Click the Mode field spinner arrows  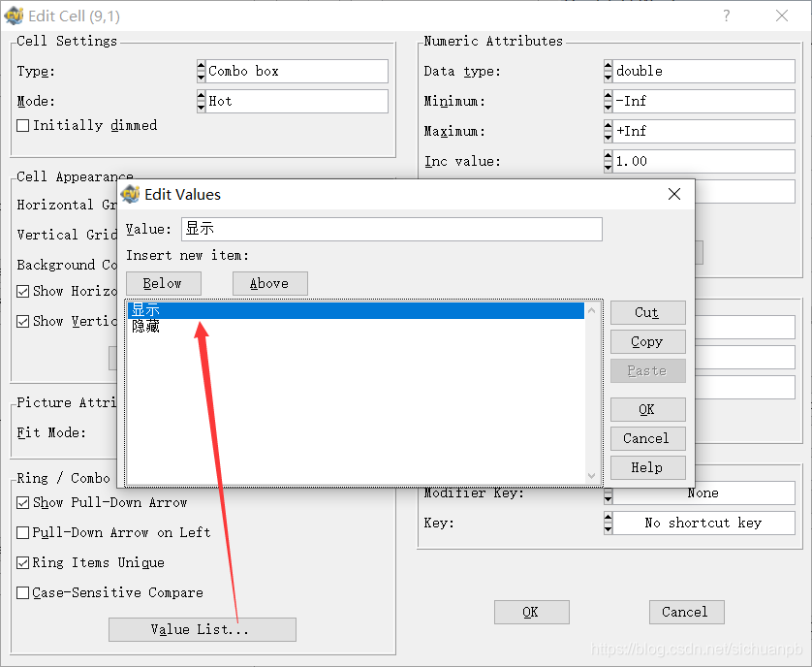pos(201,101)
